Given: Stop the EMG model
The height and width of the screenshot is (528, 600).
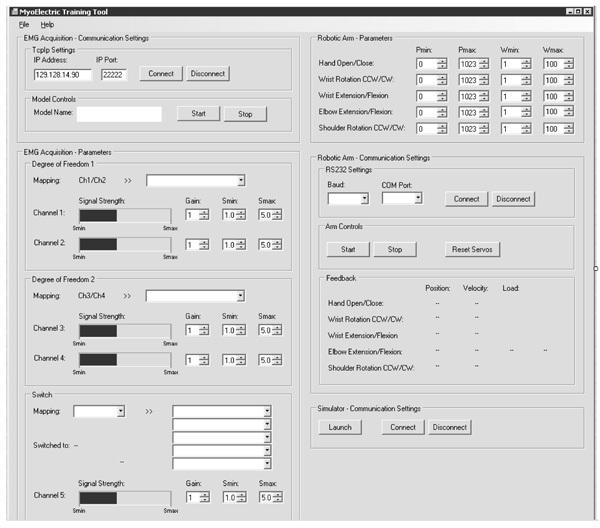Looking at the screenshot, I should (x=245, y=114).
